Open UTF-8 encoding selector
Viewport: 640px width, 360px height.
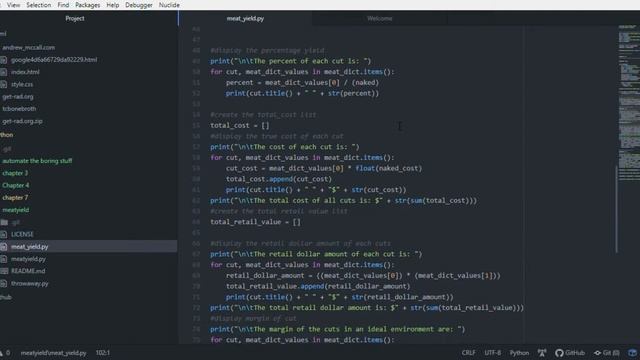pyautogui.click(x=492, y=353)
